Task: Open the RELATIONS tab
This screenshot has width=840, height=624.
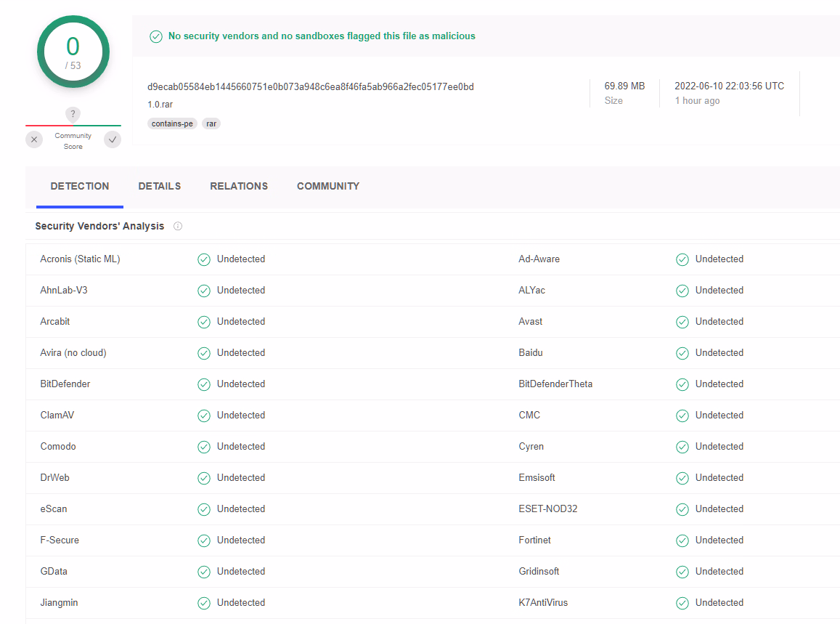Action: pos(239,186)
